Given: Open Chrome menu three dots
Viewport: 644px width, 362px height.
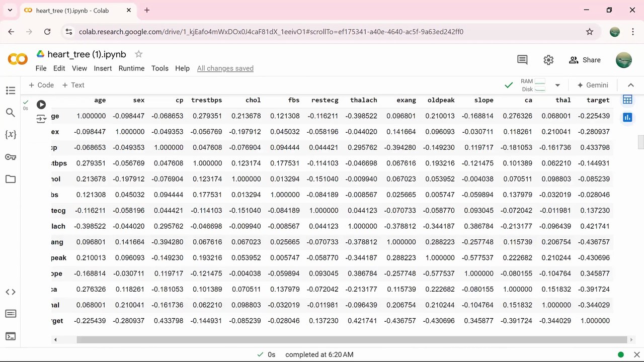Looking at the screenshot, I should 632,32.
